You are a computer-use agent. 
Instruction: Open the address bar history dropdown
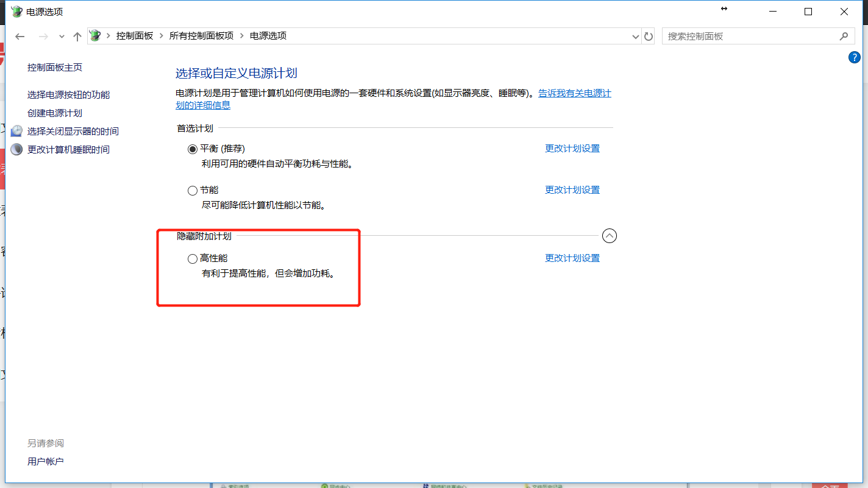point(636,36)
